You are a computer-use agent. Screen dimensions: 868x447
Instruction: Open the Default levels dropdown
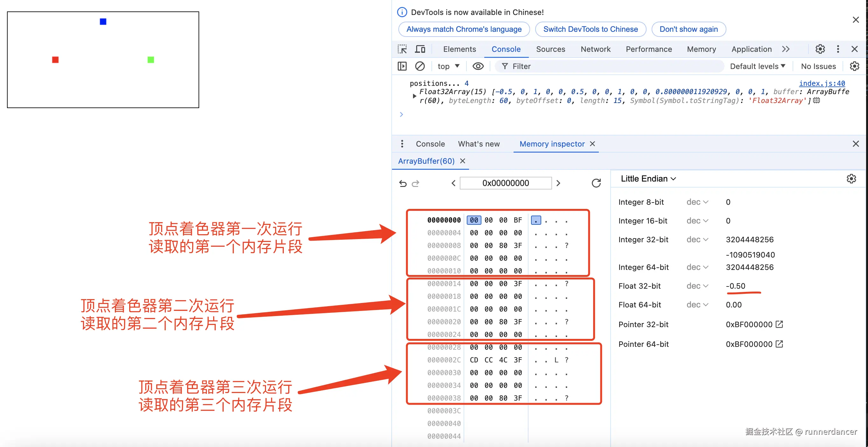[x=757, y=66]
